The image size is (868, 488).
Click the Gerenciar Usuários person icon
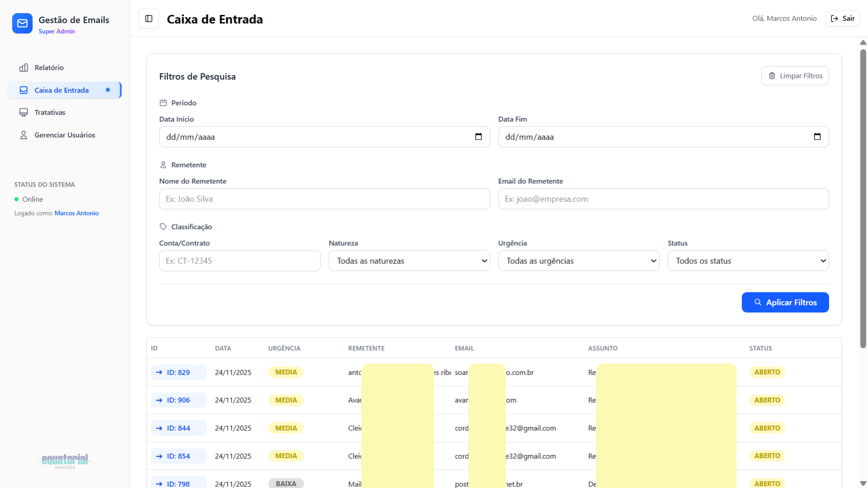[24, 135]
